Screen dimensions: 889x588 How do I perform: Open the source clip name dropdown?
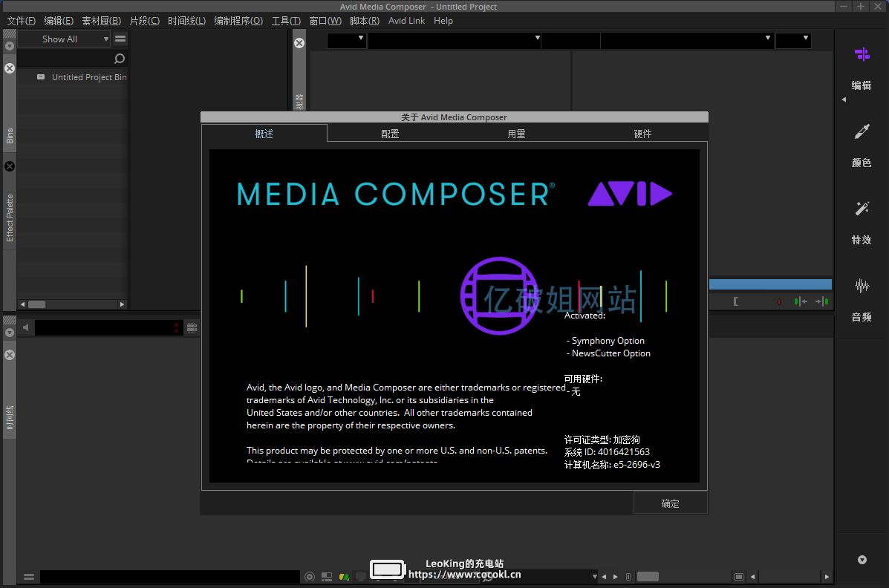[x=455, y=40]
